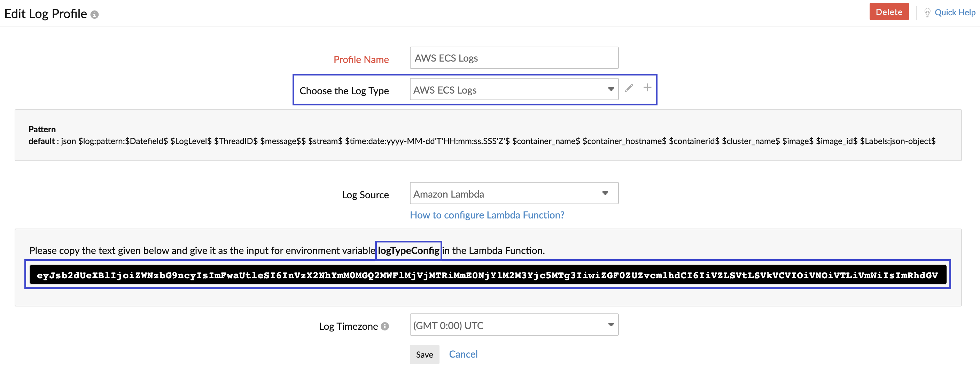Click the Cancel link
Viewport: 980px width, 375px height.
pyautogui.click(x=463, y=354)
